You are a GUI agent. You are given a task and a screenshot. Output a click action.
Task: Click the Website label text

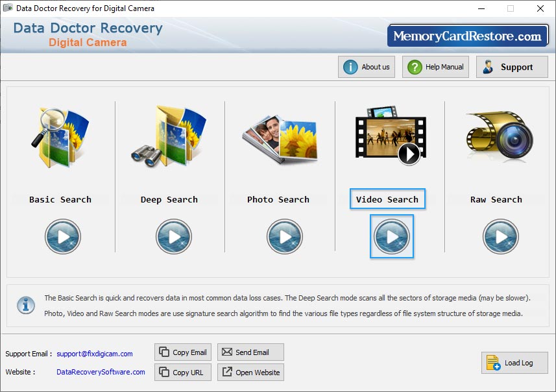click(x=20, y=372)
